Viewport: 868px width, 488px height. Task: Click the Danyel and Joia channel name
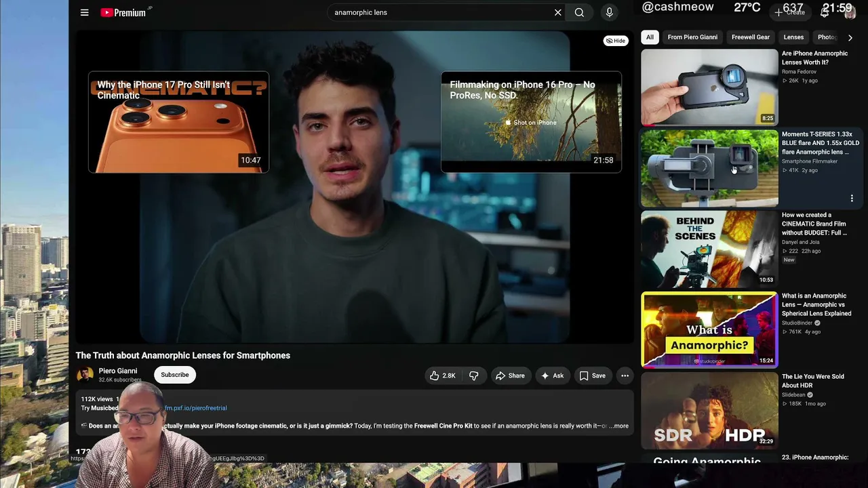click(x=800, y=242)
